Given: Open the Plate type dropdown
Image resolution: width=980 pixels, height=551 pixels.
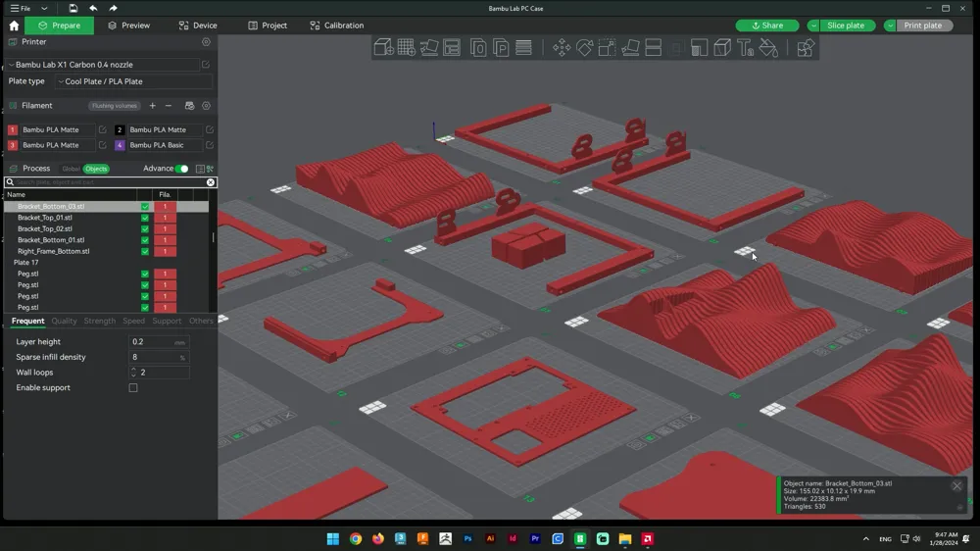Looking at the screenshot, I should (133, 81).
